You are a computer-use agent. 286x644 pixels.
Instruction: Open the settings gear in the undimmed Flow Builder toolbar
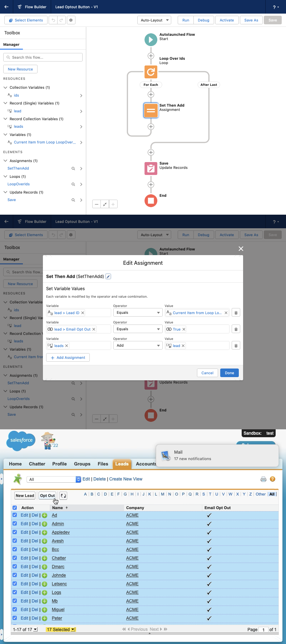pyautogui.click(x=71, y=20)
